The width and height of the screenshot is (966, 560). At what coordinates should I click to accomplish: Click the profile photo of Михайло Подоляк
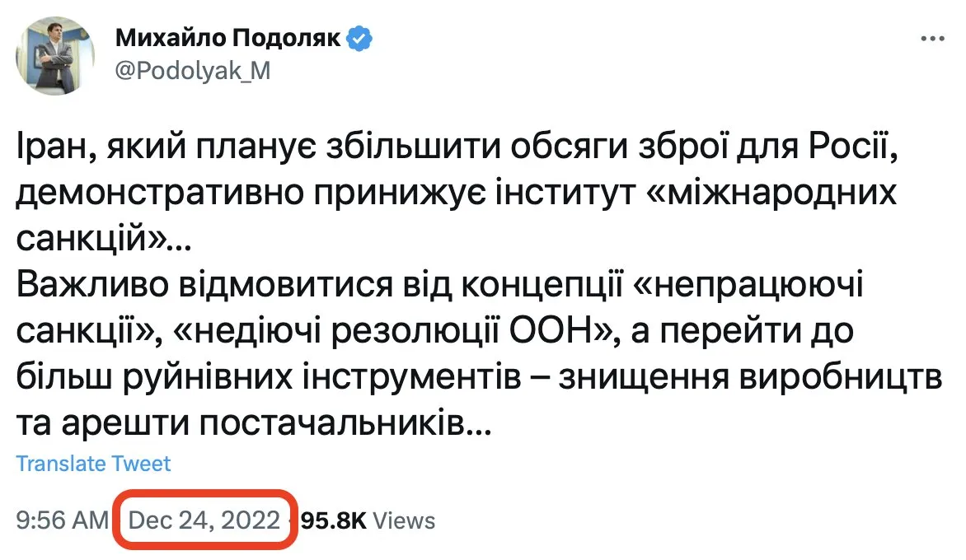[x=54, y=55]
